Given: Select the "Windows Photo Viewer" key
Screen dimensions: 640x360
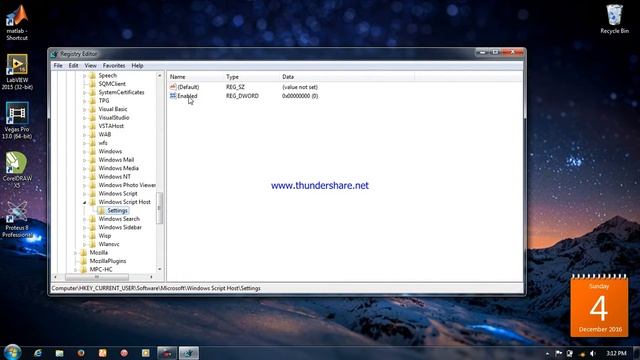Looking at the screenshot, I should coord(127,185).
